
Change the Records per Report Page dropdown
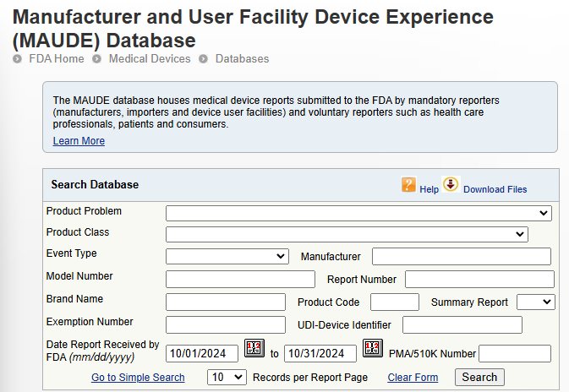pyautogui.click(x=227, y=378)
